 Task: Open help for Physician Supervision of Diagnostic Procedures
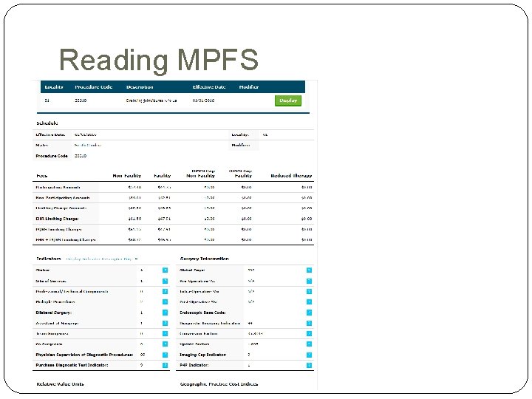click(165, 355)
